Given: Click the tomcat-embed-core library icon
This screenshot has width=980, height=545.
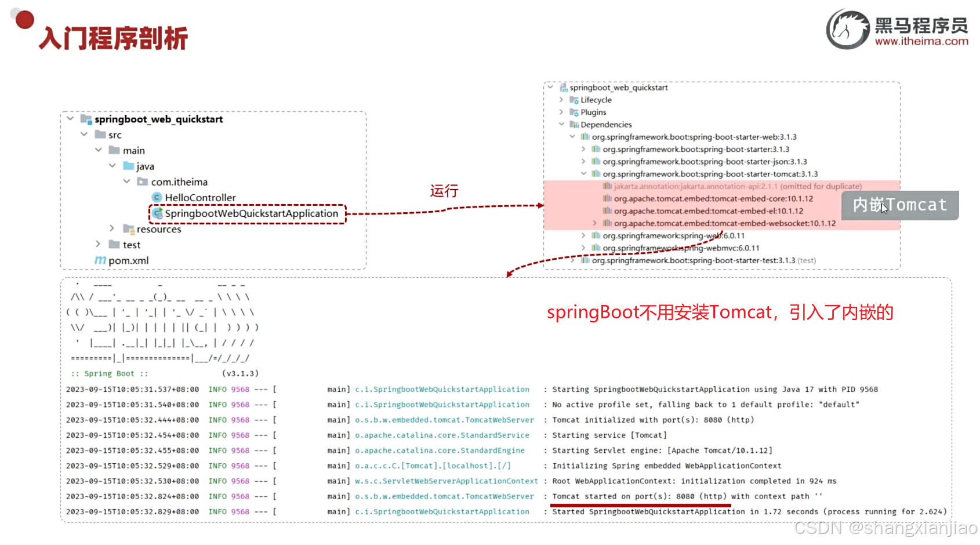Looking at the screenshot, I should click(607, 199).
